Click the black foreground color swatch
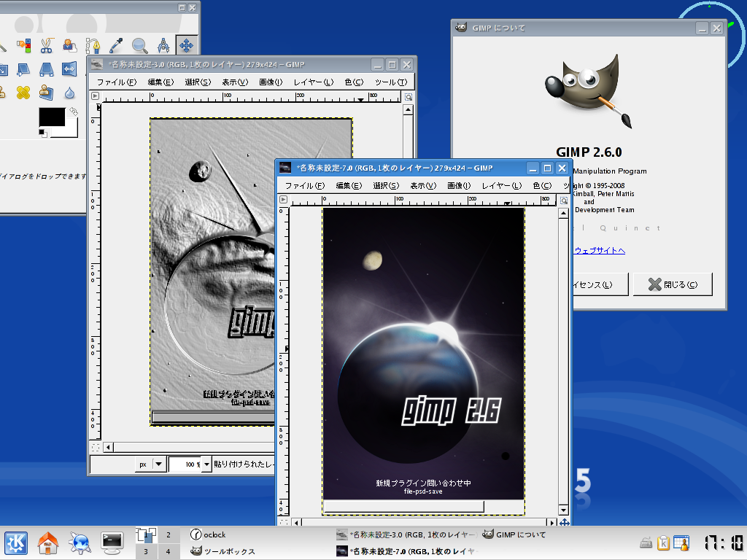This screenshot has height=560, width=747. point(52,117)
